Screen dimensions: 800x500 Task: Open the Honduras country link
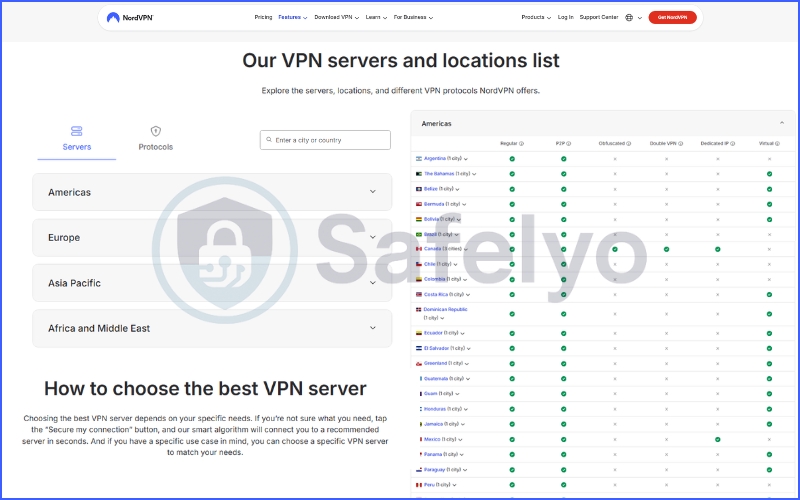click(x=435, y=409)
